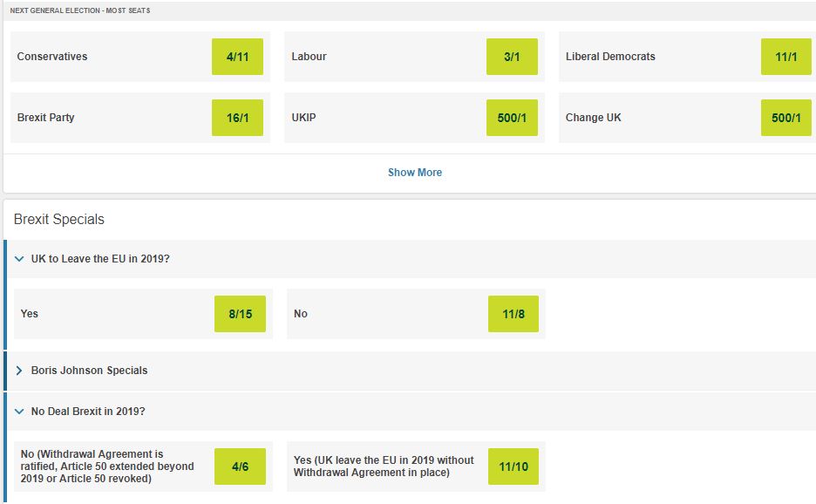Click the Brexit Specials section title

[x=58, y=219]
